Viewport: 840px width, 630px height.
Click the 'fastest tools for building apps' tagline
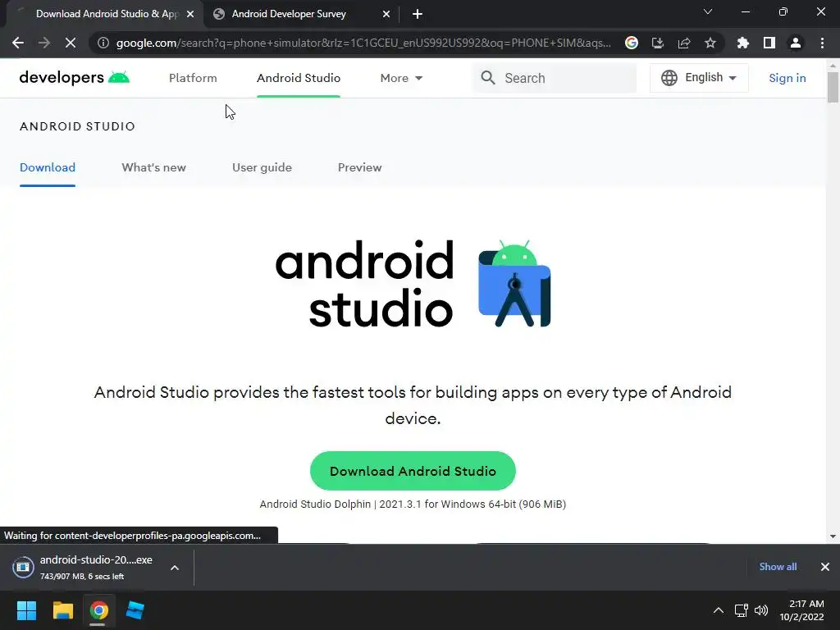413,405
